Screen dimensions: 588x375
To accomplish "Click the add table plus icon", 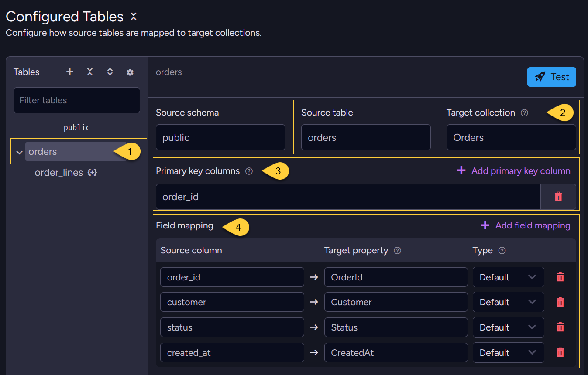I will (70, 72).
